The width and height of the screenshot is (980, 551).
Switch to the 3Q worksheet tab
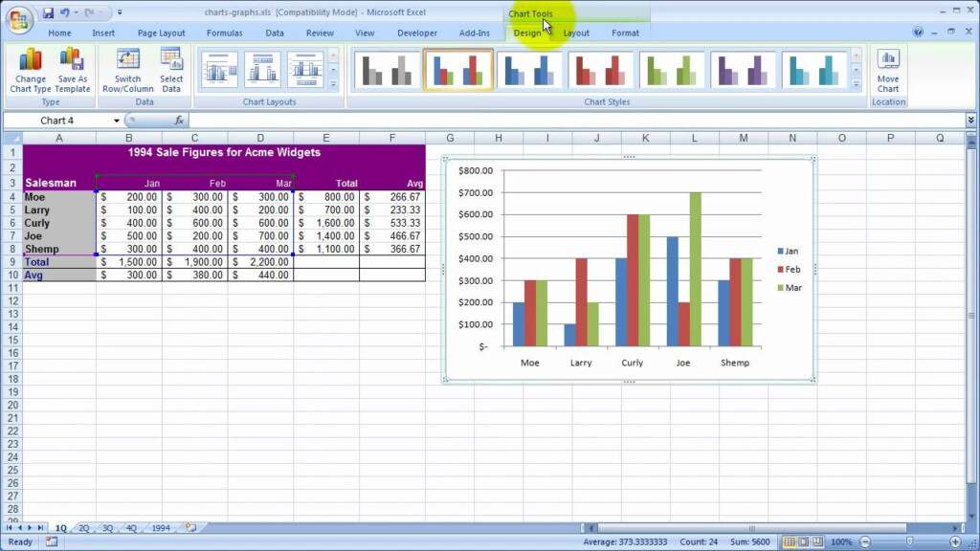(x=107, y=528)
